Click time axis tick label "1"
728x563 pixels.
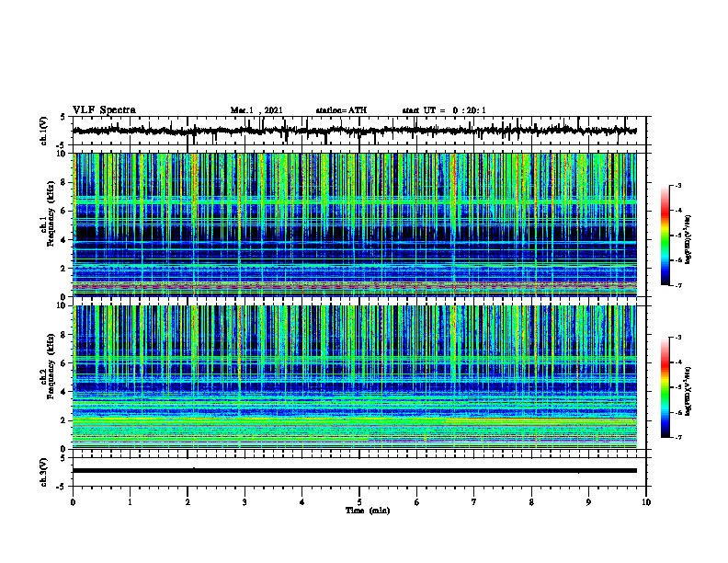tap(130, 502)
